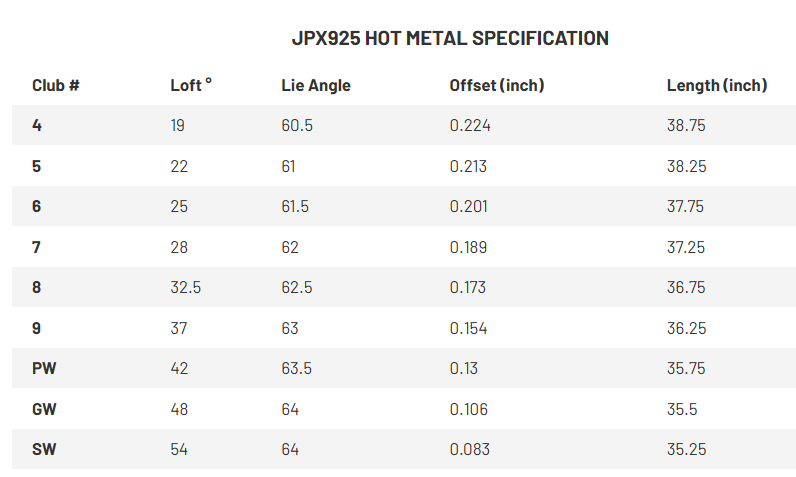This screenshot has width=796, height=477.
Task: Click the club 7 lie angle 62
Action: point(290,247)
